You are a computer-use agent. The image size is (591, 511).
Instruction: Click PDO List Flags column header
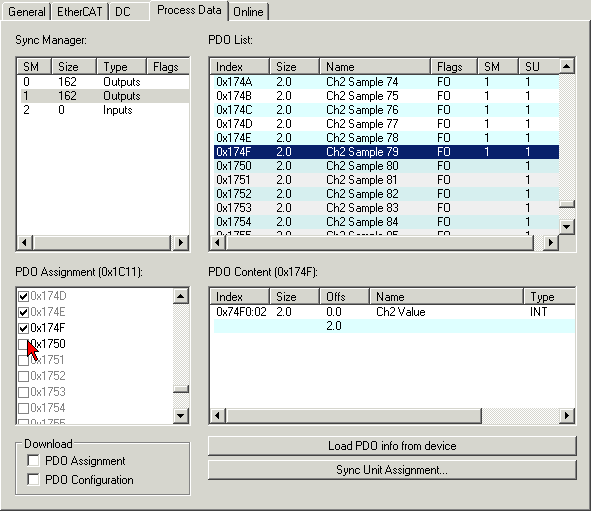tap(454, 67)
